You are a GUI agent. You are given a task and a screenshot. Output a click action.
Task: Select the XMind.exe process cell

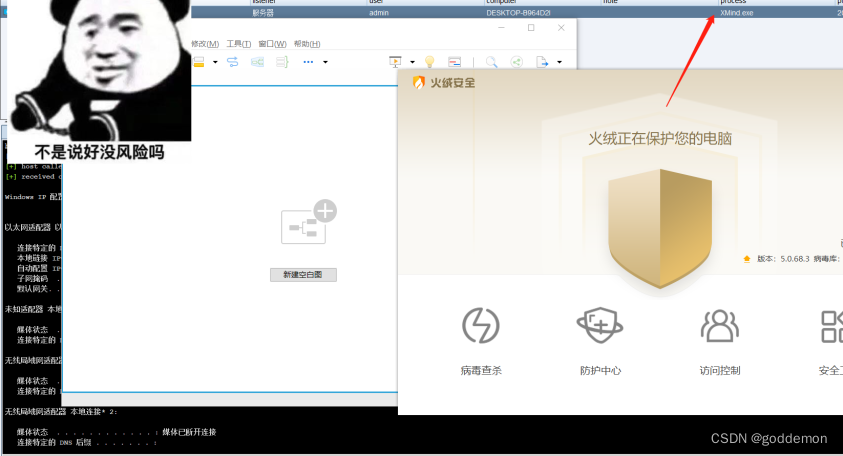point(737,12)
